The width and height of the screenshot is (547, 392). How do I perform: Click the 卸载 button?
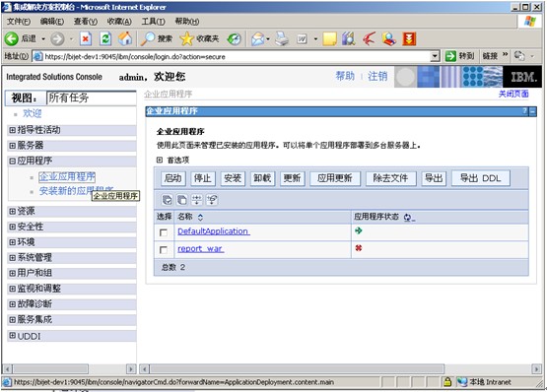coord(262,178)
